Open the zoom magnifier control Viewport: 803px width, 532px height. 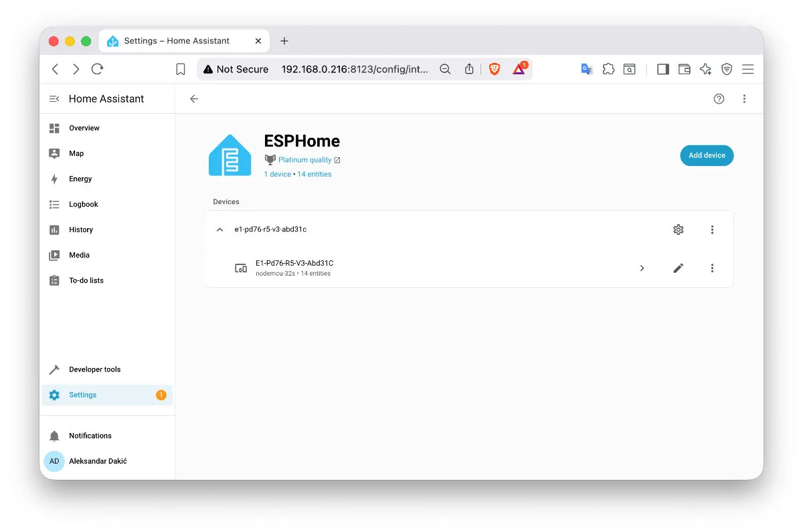[x=446, y=69]
